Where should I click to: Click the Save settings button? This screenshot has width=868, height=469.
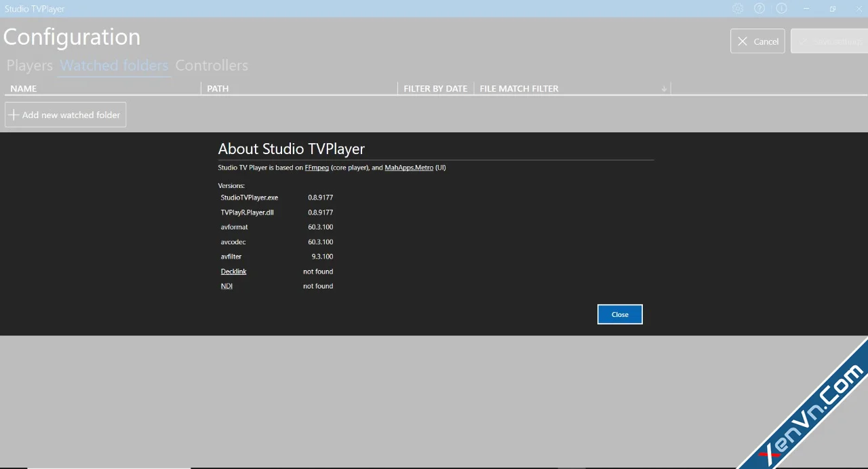pos(829,41)
